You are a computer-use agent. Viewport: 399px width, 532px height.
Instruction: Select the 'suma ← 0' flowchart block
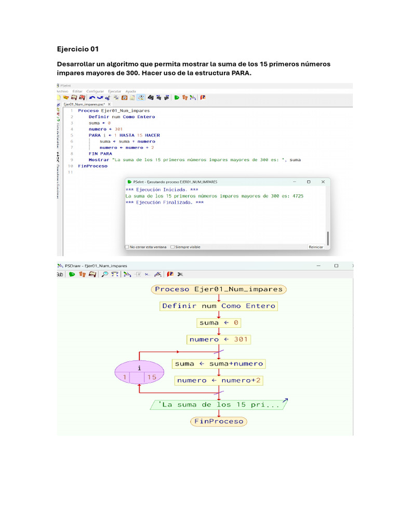click(219, 323)
